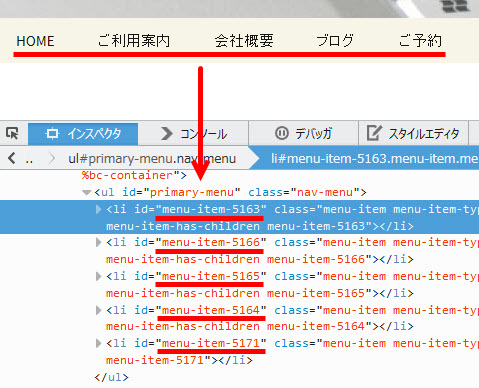Click the closing </ul> tag line
479x388 pixels.
111,377
